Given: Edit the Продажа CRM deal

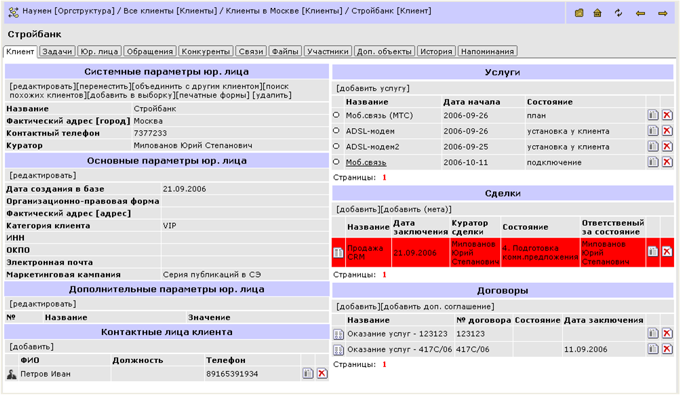Looking at the screenshot, I should click(x=653, y=251).
